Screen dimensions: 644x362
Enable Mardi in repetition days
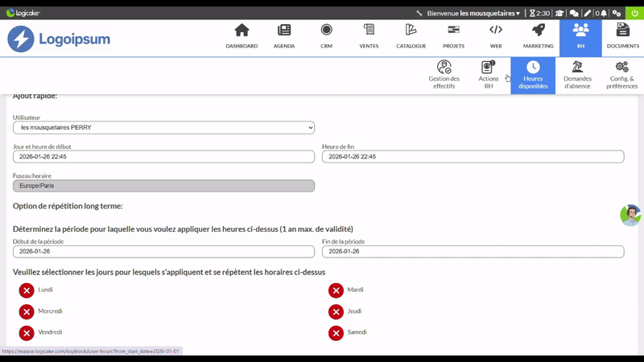pos(336,290)
